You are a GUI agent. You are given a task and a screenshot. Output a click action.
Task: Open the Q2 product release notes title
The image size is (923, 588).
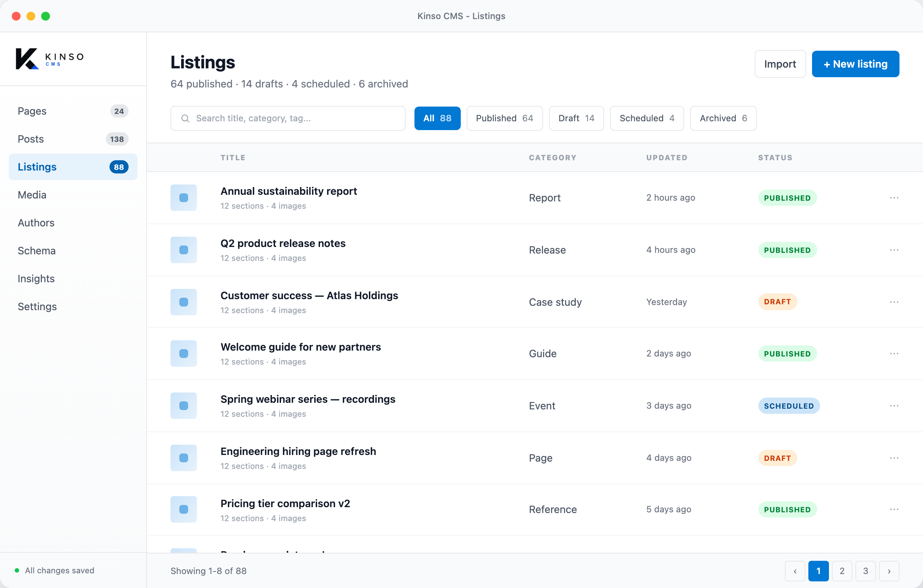(283, 243)
